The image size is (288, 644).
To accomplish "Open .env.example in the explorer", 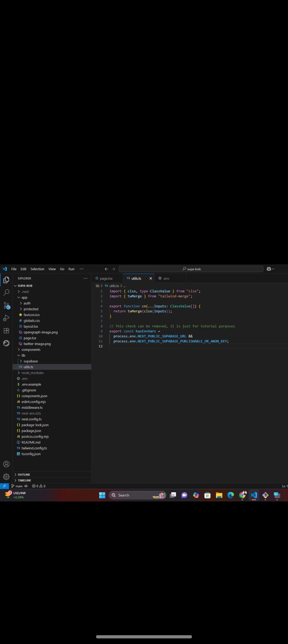I will pos(31,384).
